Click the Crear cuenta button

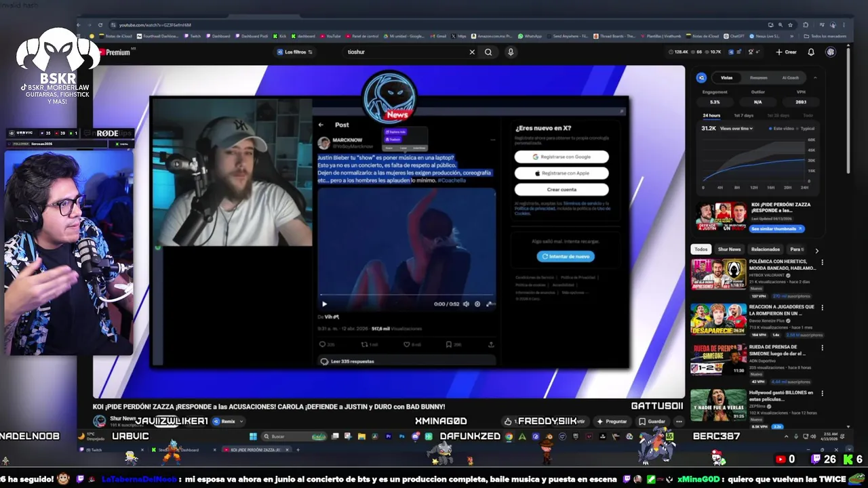click(561, 190)
